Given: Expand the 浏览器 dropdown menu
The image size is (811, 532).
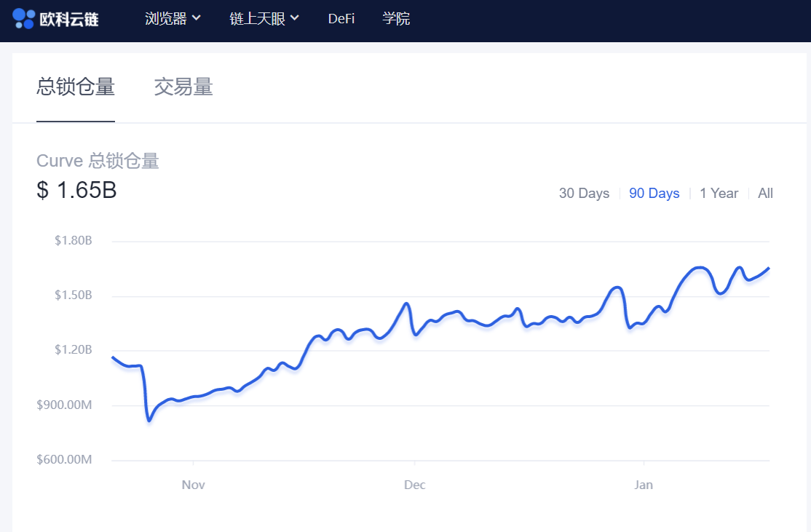Looking at the screenshot, I should click(173, 19).
